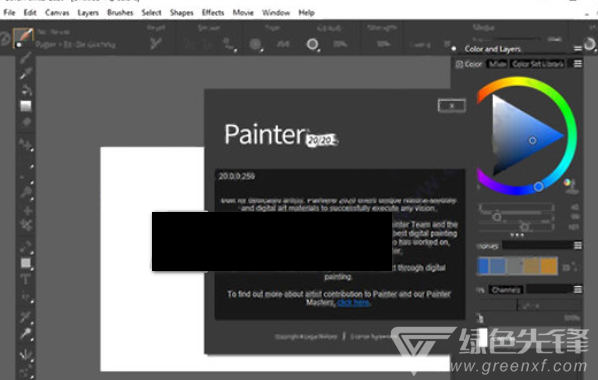
Task: Select the Eraser tool
Action: 26,122
